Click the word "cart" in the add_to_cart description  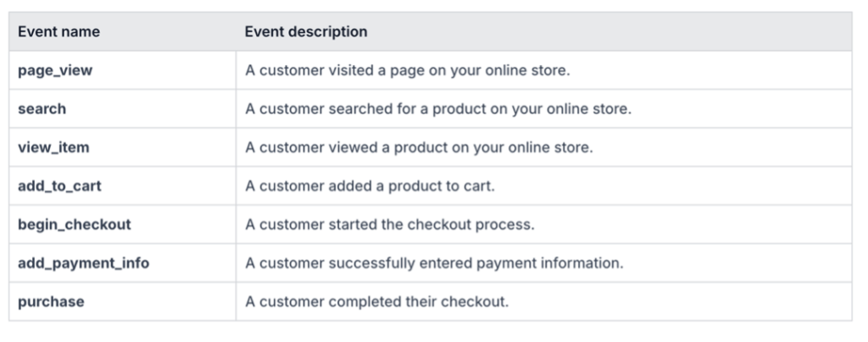[479, 186]
